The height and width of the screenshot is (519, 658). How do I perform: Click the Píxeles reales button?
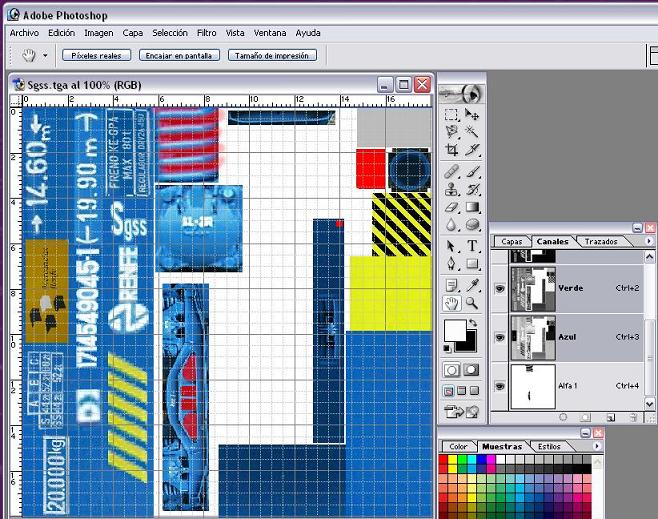click(96, 56)
